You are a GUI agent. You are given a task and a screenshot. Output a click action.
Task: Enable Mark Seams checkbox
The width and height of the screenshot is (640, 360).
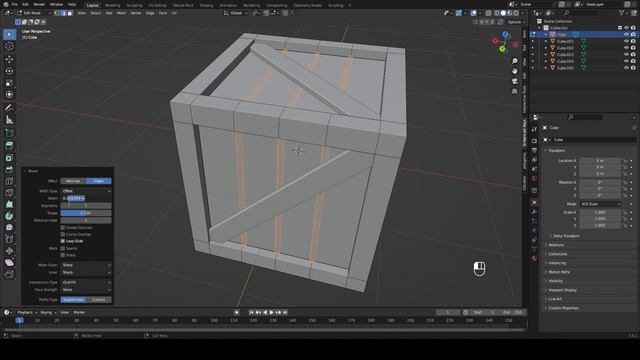point(62,248)
